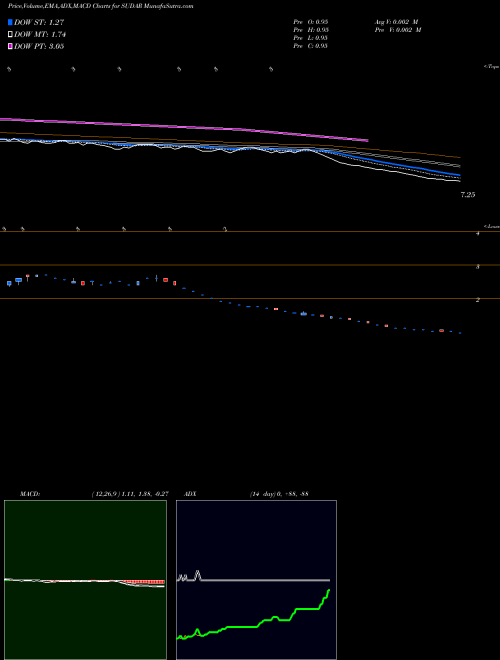Click the rising green ADX line

click(x=253, y=615)
